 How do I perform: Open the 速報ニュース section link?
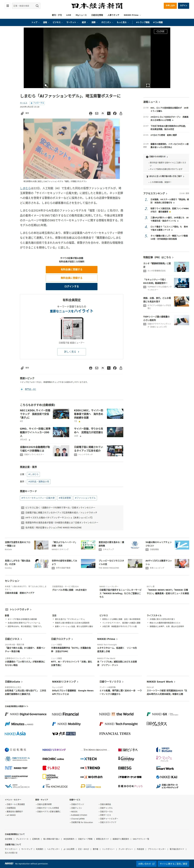click(152, 102)
